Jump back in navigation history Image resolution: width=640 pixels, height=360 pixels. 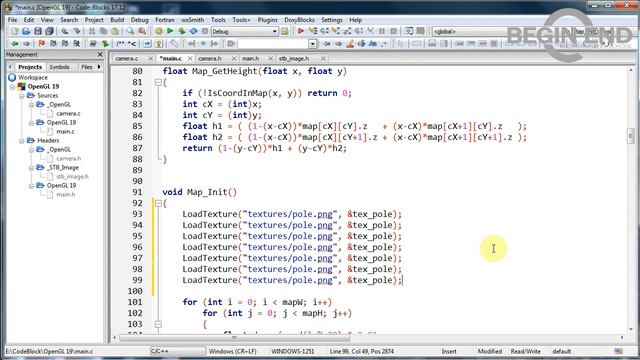point(15,43)
